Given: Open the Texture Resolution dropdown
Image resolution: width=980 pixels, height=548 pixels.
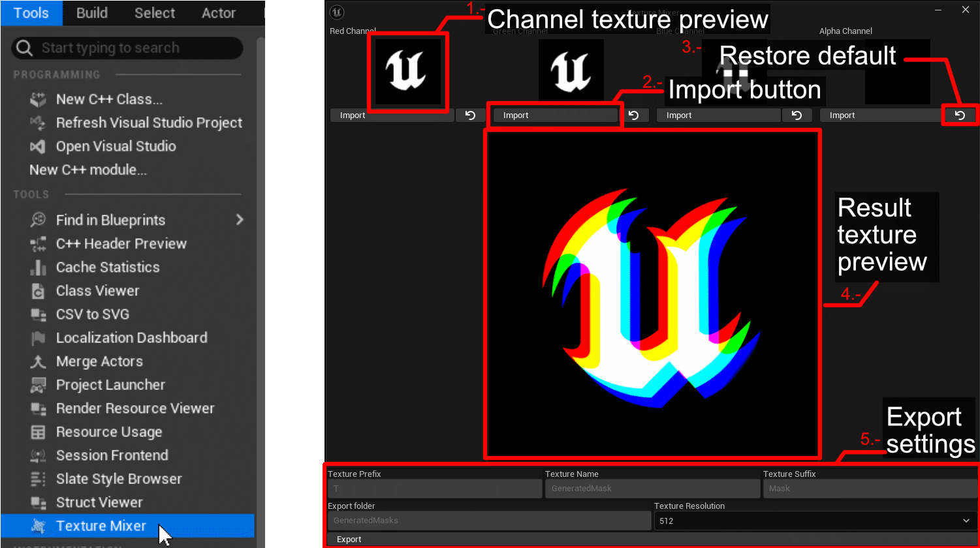Looking at the screenshot, I should 815,521.
